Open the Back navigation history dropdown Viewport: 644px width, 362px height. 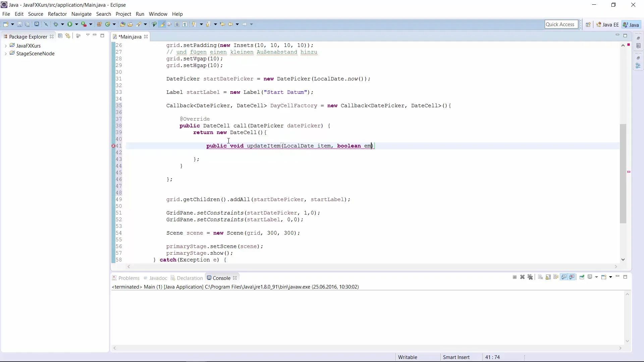click(x=237, y=24)
